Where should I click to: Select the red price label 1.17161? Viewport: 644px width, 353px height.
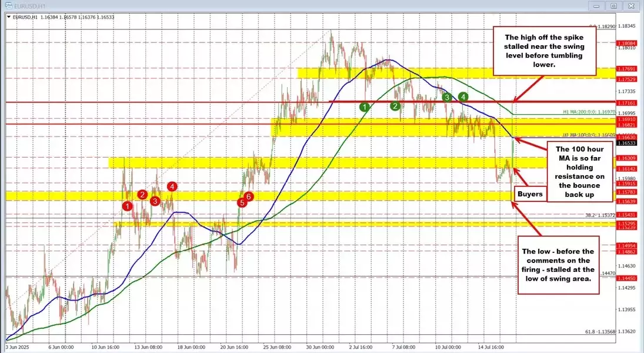[626, 103]
